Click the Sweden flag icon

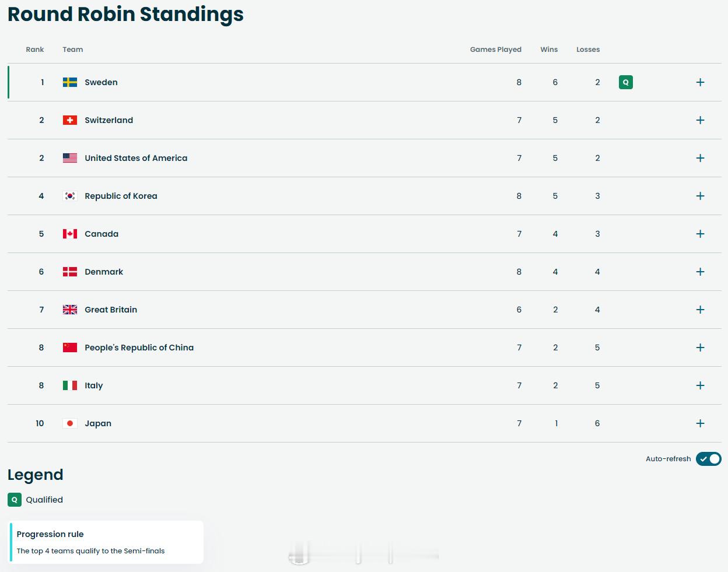pyautogui.click(x=70, y=82)
